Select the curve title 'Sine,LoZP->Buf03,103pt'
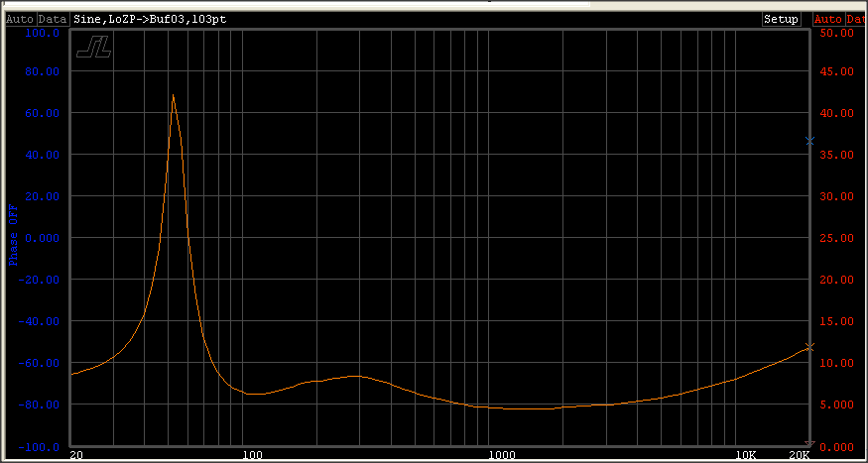This screenshot has width=868, height=463. pyautogui.click(x=150, y=19)
